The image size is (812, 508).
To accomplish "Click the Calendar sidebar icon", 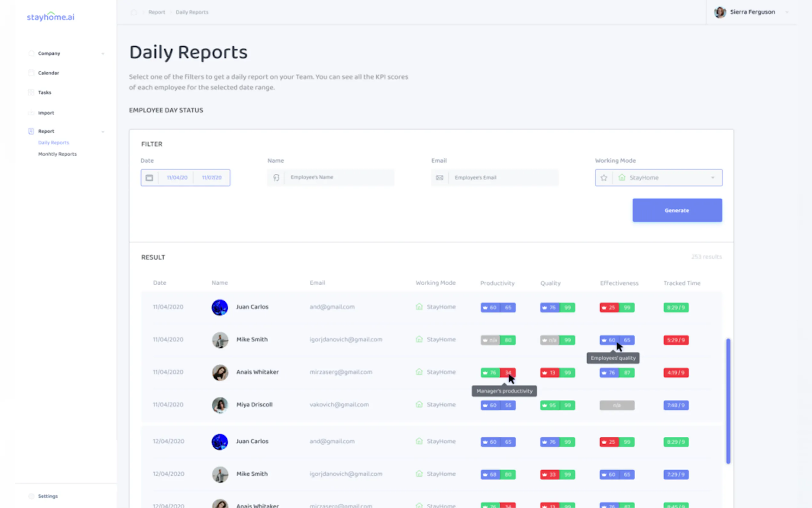I will pyautogui.click(x=31, y=73).
